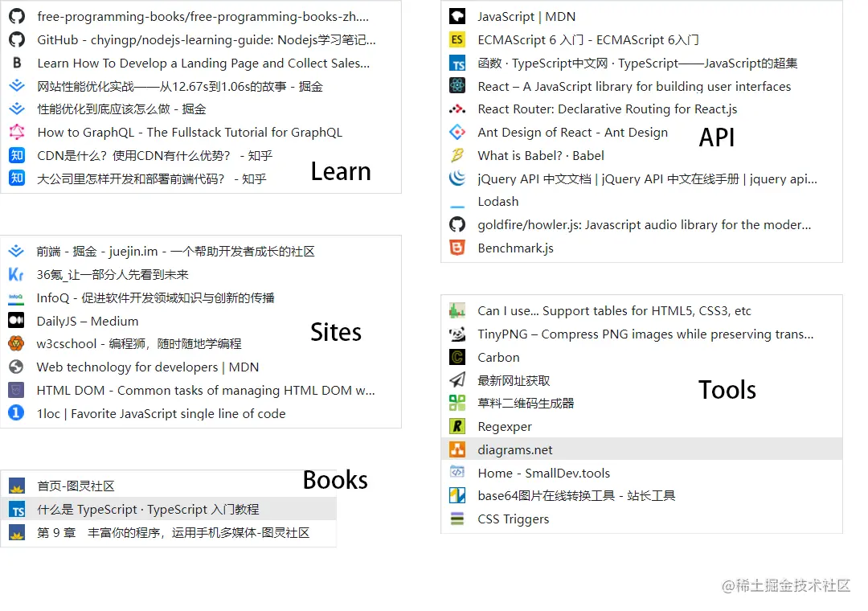This screenshot has height=611, width=868.
Task: Click Carbon icon in Tools list
Action: click(x=457, y=357)
